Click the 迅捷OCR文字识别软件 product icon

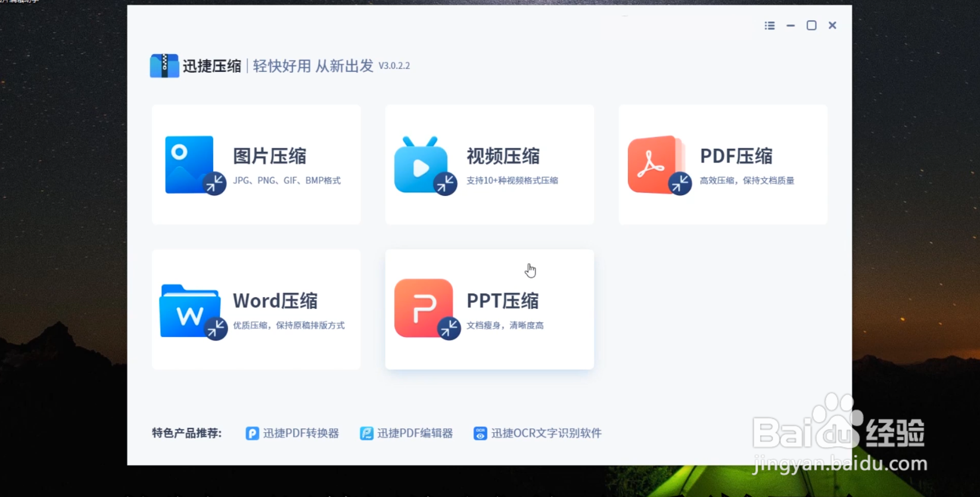(x=480, y=433)
